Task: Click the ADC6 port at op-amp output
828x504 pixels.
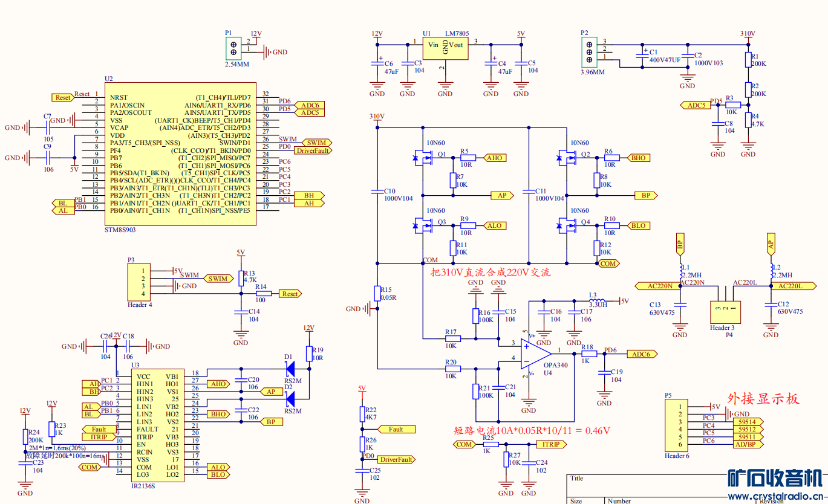Action: [642, 354]
